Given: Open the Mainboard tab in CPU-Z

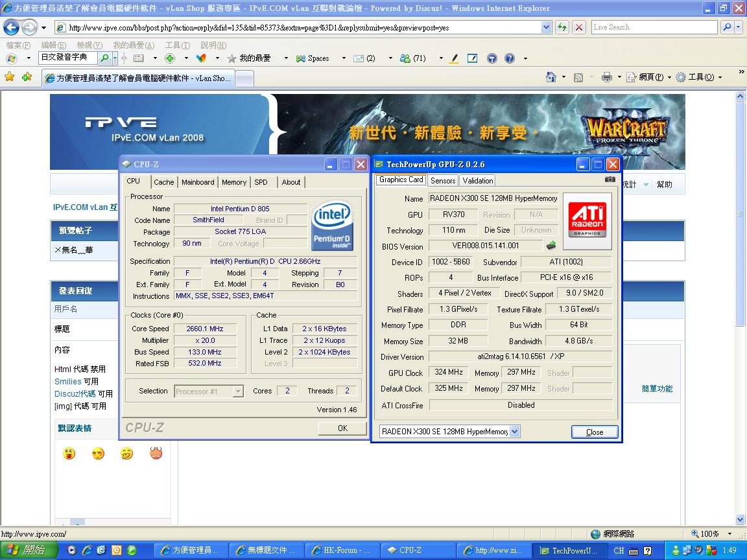Looking at the screenshot, I should pyautogui.click(x=198, y=182).
